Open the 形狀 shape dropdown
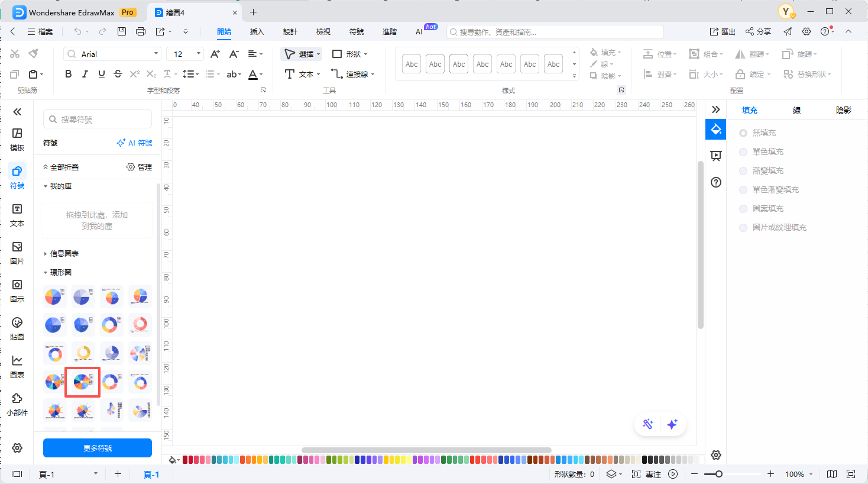 click(x=350, y=54)
